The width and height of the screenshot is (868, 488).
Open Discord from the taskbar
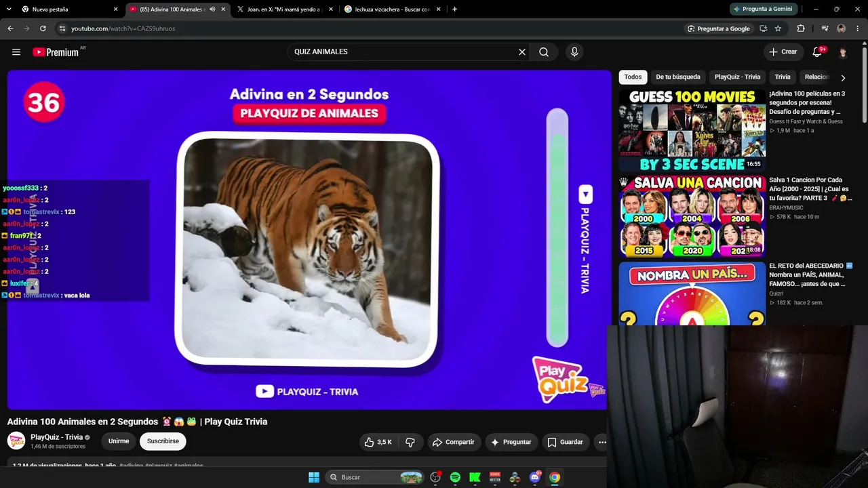[x=535, y=477]
